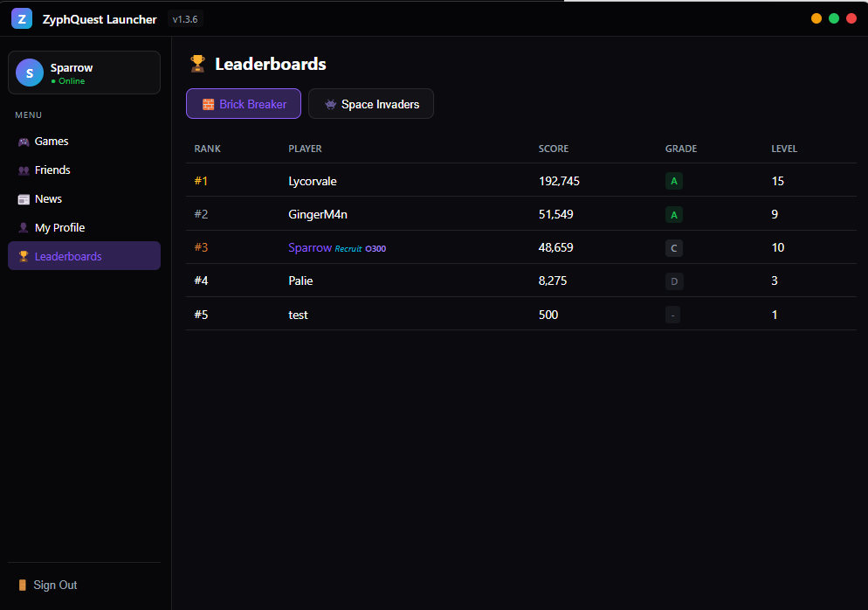The width and height of the screenshot is (868, 610).
Task: Click the brick icon on the Brick Breaker tab
Action: pyautogui.click(x=207, y=103)
